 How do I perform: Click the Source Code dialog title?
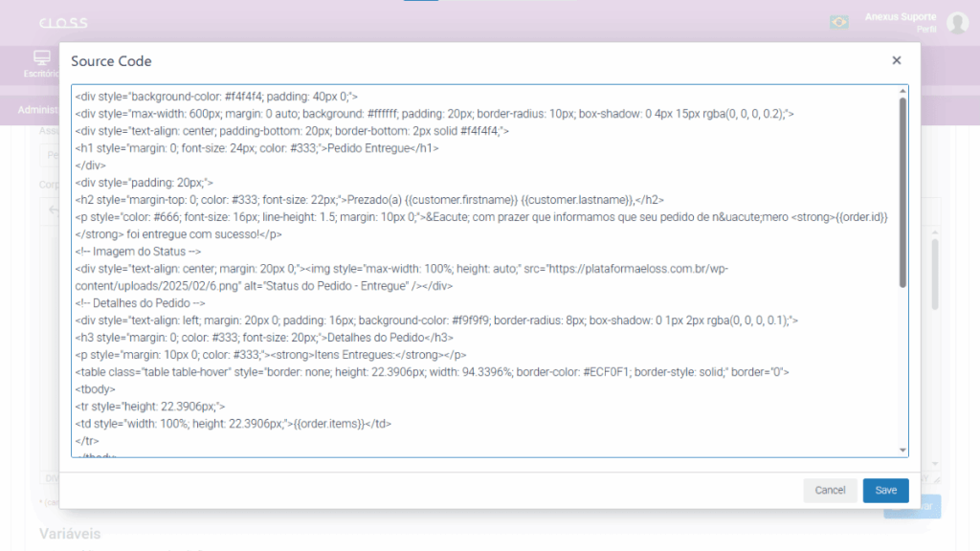click(x=111, y=61)
